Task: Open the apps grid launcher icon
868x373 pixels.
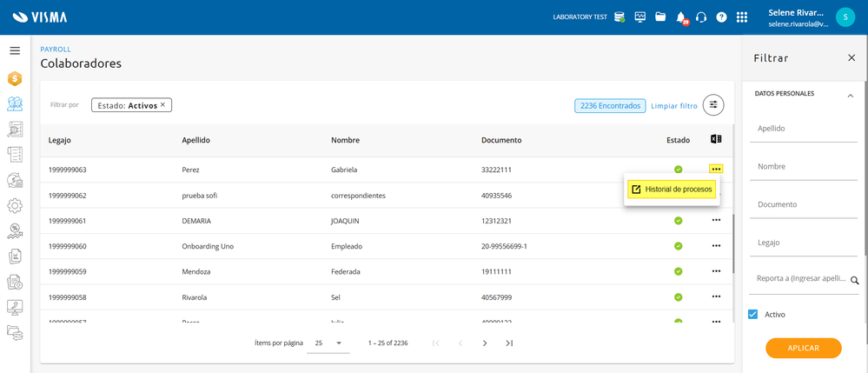Action: pyautogui.click(x=742, y=17)
